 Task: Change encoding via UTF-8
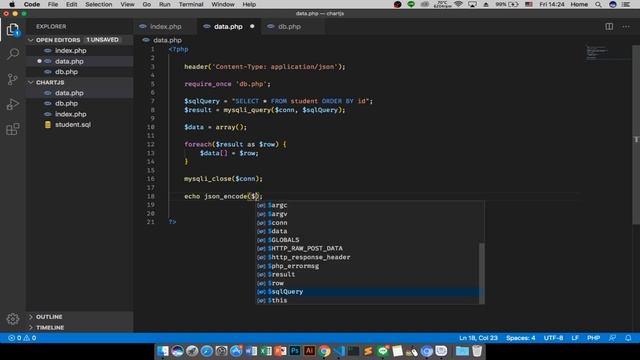click(x=553, y=338)
